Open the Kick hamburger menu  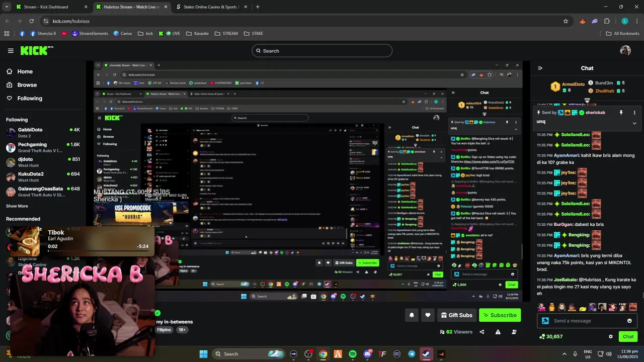click(x=11, y=51)
